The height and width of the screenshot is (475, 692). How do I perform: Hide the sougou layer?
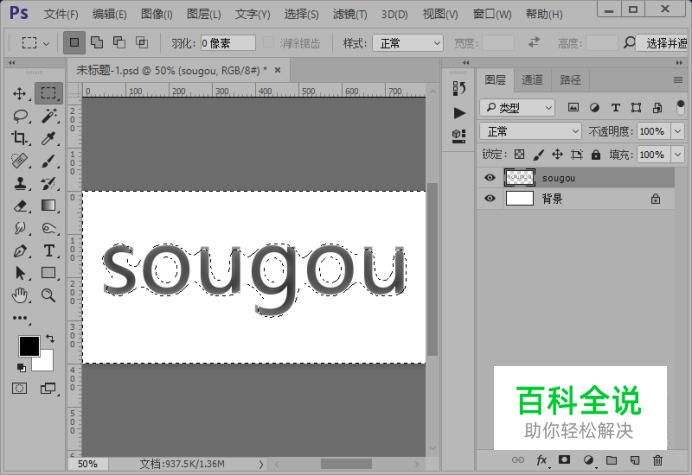click(489, 177)
